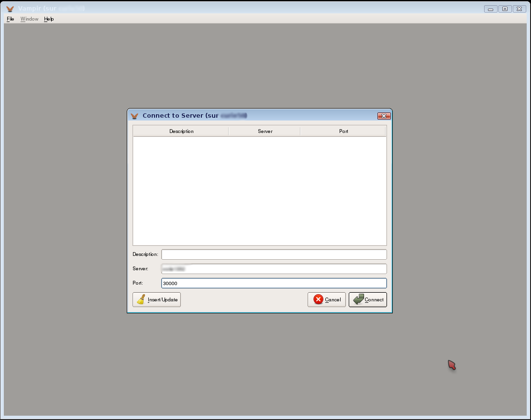Open the Help menu
The height and width of the screenshot is (420, 531).
coord(49,19)
